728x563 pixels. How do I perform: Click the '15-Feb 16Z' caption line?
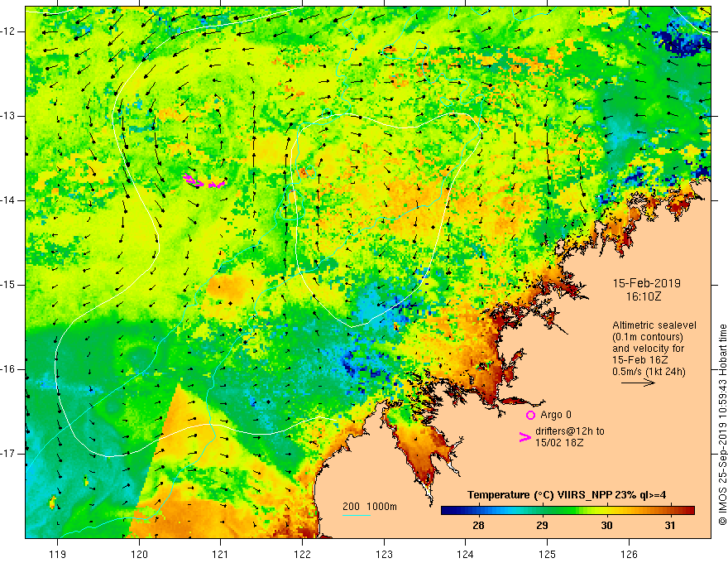pyautogui.click(x=639, y=360)
